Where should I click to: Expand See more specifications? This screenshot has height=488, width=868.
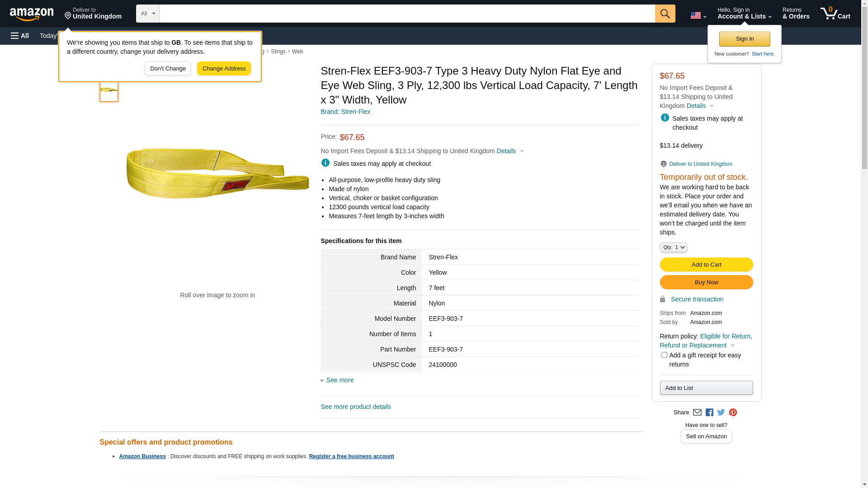340,380
